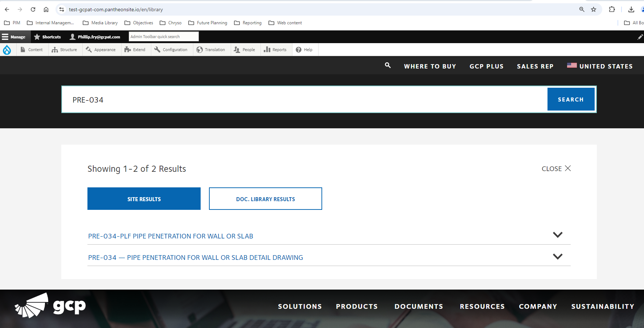Open the Structure admin menu
Screen dimensions: 644x328
click(x=65, y=50)
